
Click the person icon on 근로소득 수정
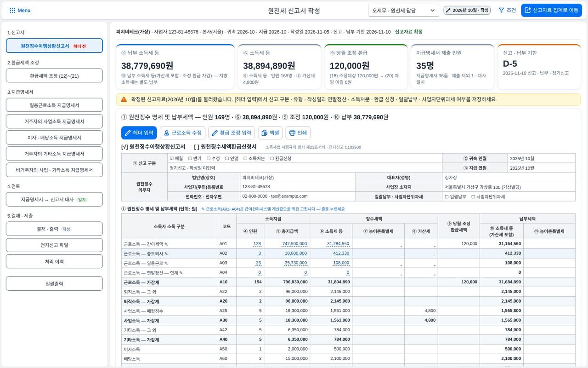click(166, 133)
